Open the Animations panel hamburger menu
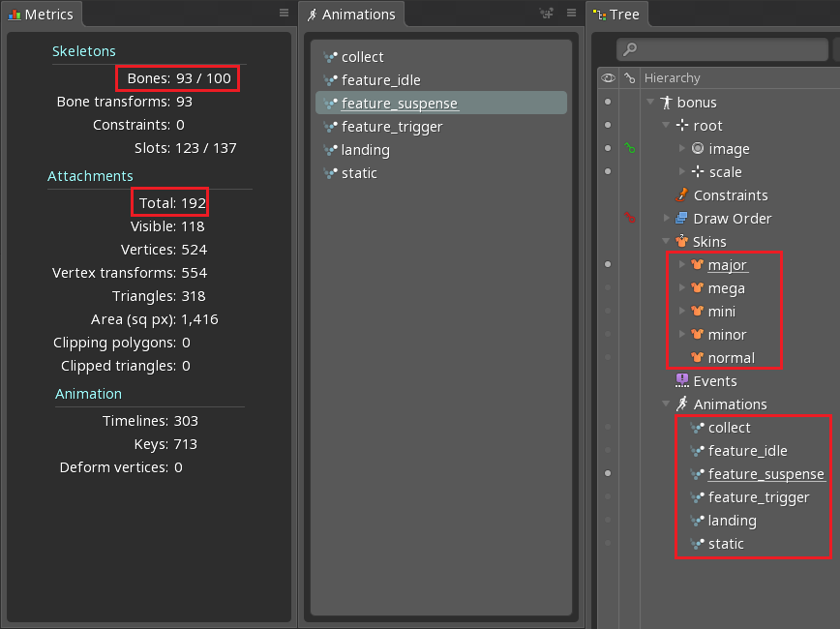This screenshot has width=840, height=629. pyautogui.click(x=571, y=14)
